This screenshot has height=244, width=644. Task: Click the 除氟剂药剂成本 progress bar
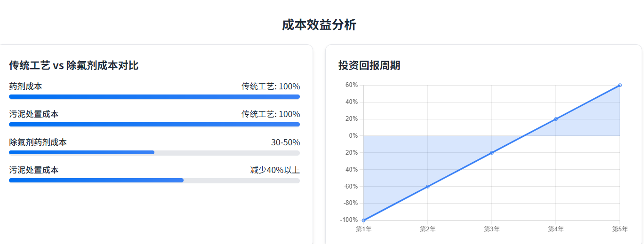pyautogui.click(x=154, y=152)
